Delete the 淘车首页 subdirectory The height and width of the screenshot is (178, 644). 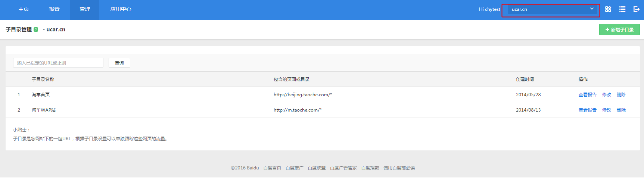621,95
